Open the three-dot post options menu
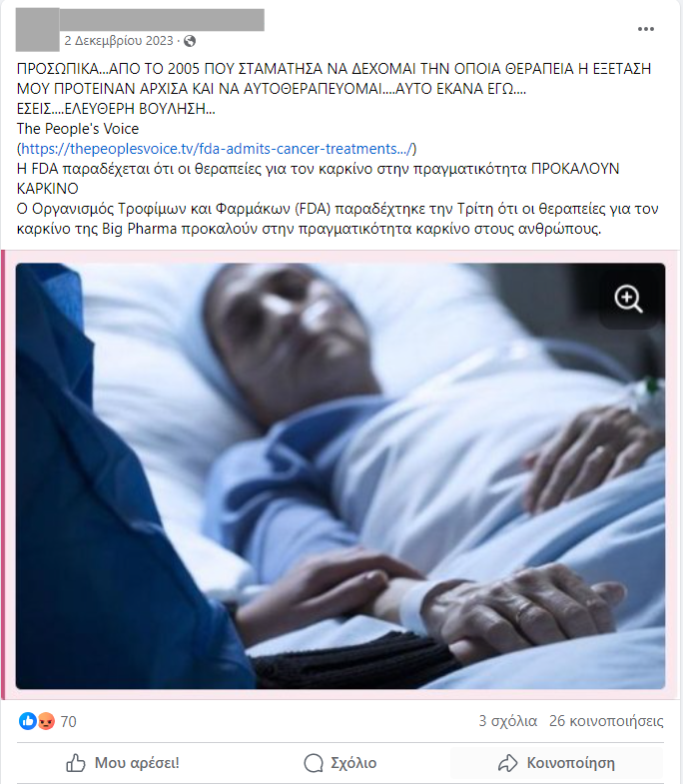 (645, 29)
